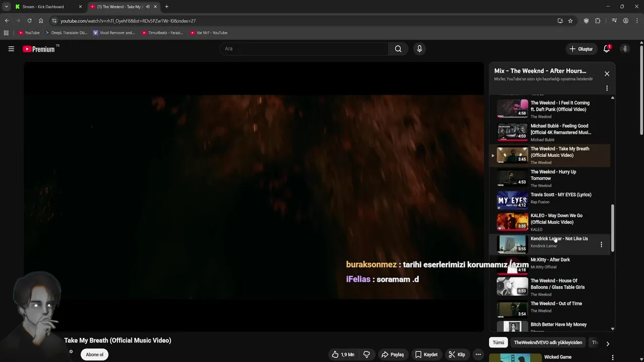Screen dimensions: 644x362
Task: Mute the Weeknd tab via its speaker icon
Action: [x=147, y=7]
